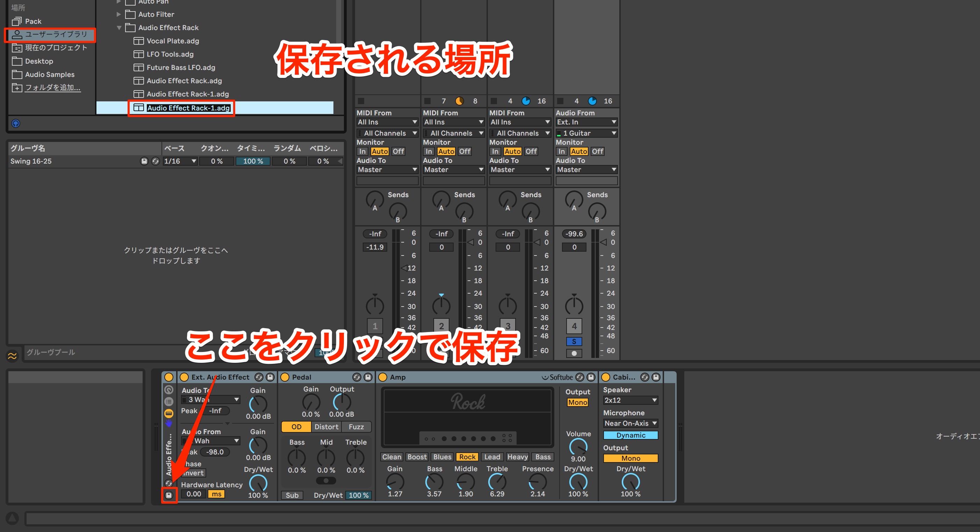Open track 1 MIDI From All Ins dropdown
This screenshot has width=980, height=532.
point(387,122)
